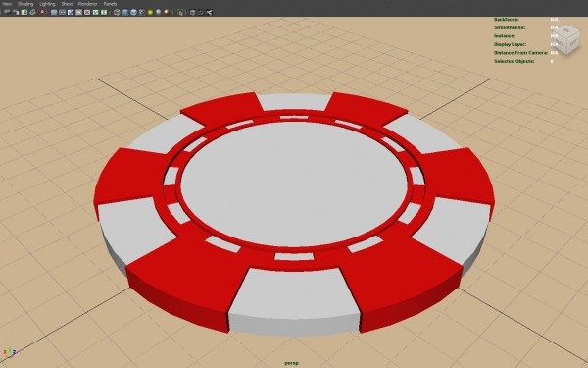Image resolution: width=588 pixels, height=368 pixels.
Task: Open the Panels menu
Action: (x=110, y=4)
